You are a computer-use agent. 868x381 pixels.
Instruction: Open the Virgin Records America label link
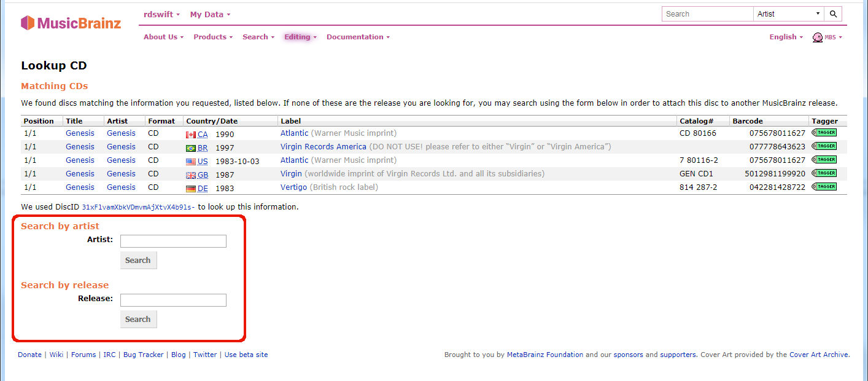coord(324,146)
